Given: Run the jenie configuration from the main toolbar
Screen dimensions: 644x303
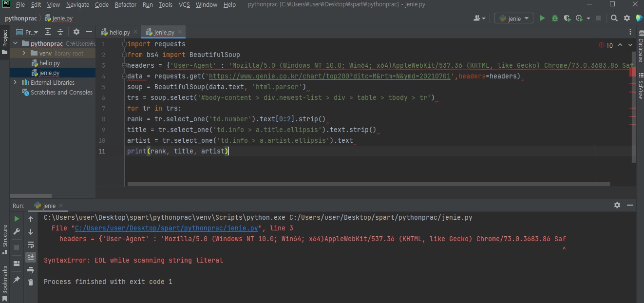Looking at the screenshot, I should 542,18.
